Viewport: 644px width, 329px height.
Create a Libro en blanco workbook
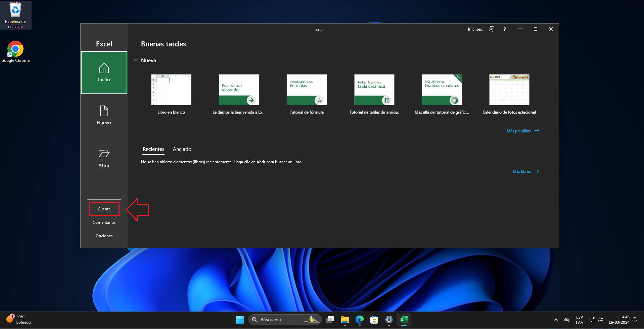tap(171, 94)
